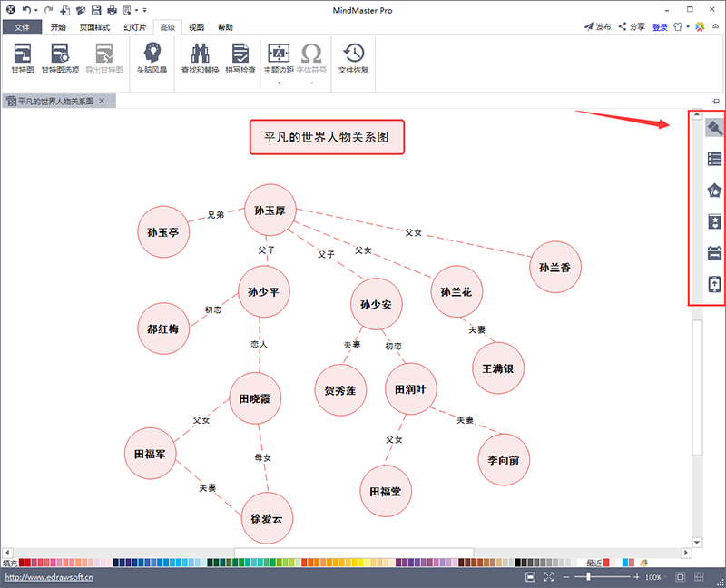Click the Open file icon in title bar
The height and width of the screenshot is (588, 726).
(81, 10)
